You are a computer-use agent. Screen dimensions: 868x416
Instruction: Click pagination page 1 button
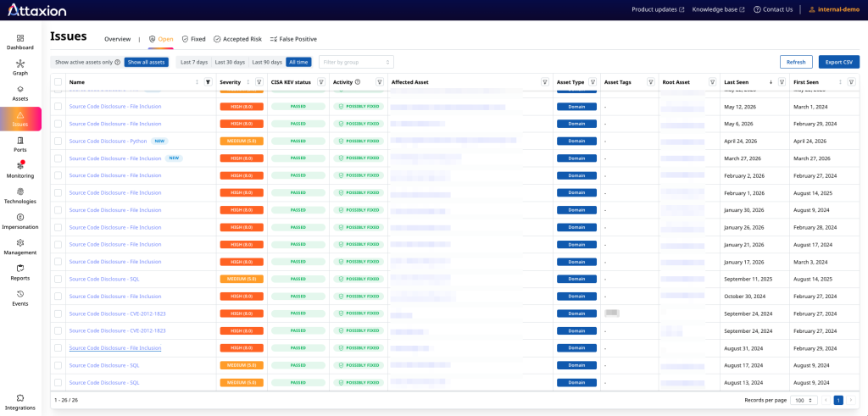pyautogui.click(x=838, y=400)
